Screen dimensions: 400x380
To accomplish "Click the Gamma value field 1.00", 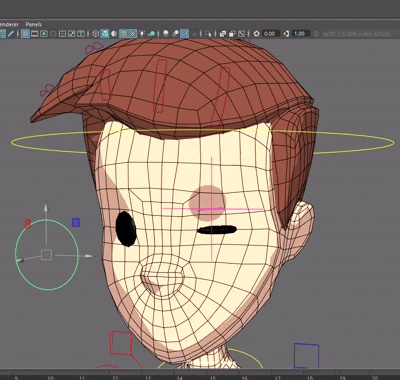I will pyautogui.click(x=300, y=34).
